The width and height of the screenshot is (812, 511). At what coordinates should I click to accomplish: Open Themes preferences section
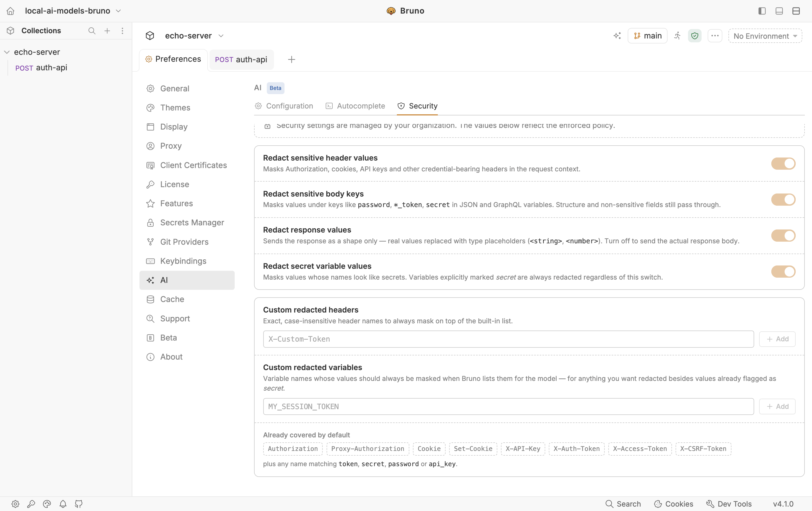click(187, 108)
